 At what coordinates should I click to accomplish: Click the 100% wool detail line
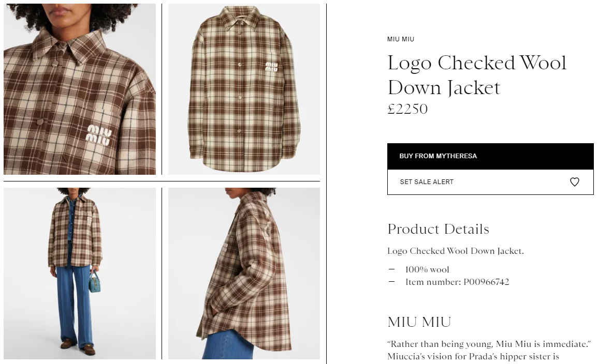pos(427,269)
